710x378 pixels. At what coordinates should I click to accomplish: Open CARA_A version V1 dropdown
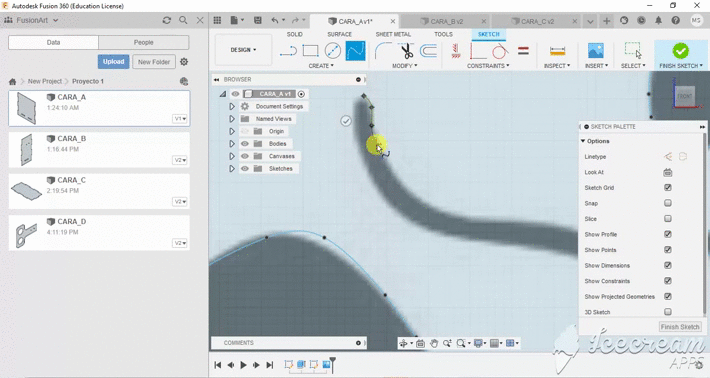coord(180,119)
